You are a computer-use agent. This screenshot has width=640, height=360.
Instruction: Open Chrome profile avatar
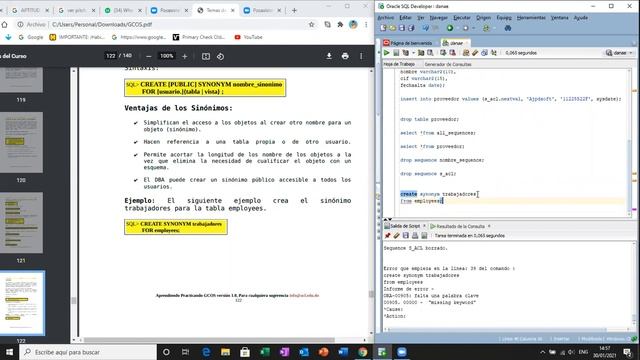(353, 24)
